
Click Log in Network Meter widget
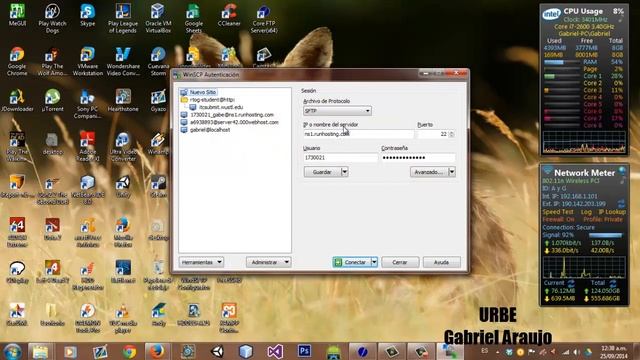[586, 212]
